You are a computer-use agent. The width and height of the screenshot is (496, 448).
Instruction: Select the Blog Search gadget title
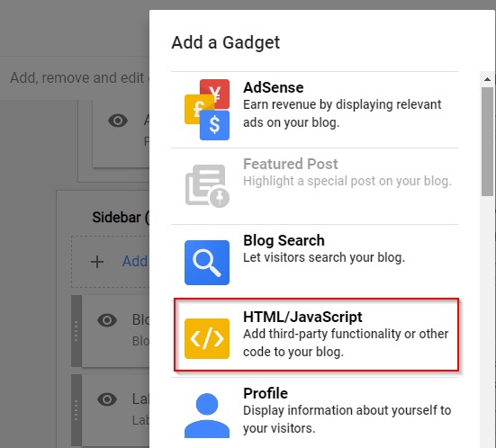click(284, 240)
